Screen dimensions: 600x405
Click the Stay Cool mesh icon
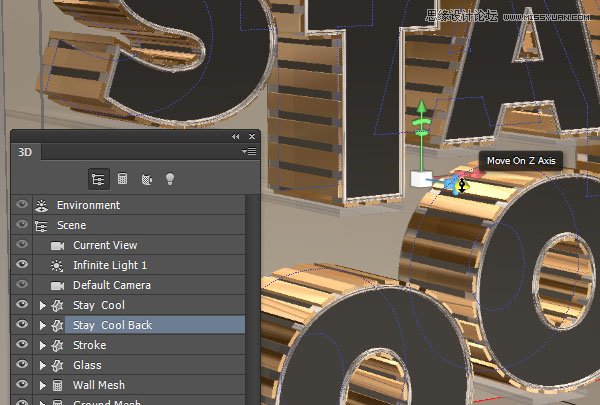(x=57, y=305)
